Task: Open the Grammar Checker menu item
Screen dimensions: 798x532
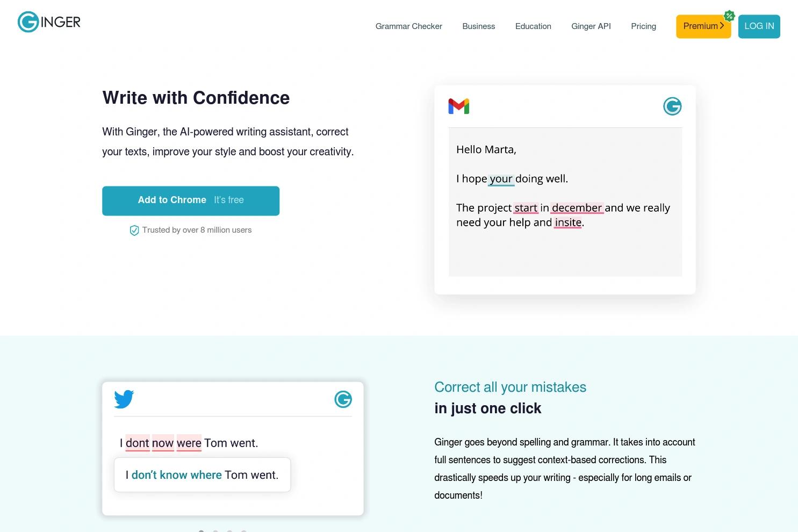Action: 408,26
